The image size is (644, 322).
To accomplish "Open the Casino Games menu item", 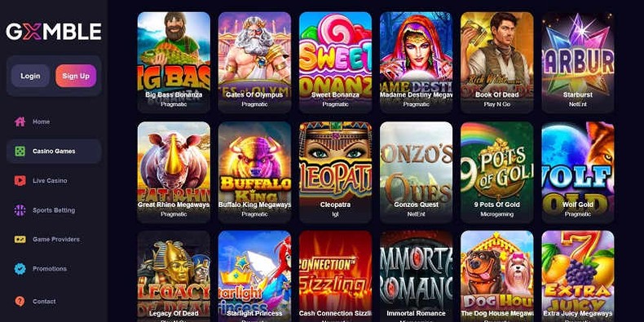I will click(54, 151).
